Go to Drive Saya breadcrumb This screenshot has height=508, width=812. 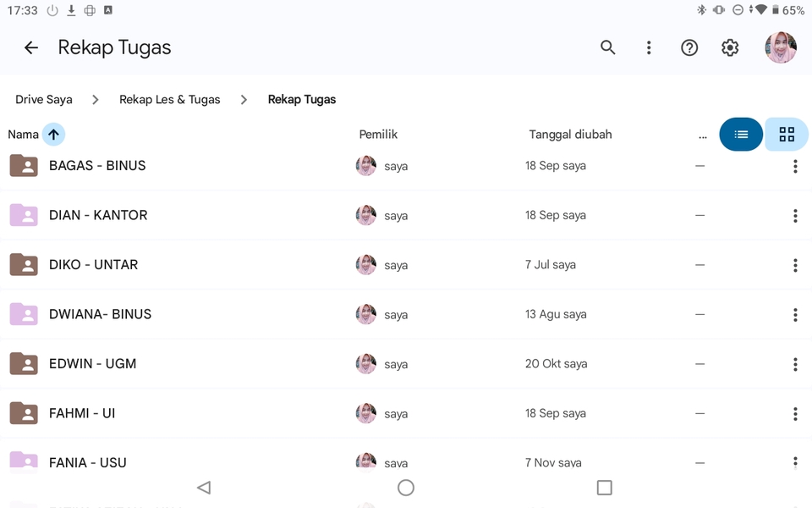point(44,100)
